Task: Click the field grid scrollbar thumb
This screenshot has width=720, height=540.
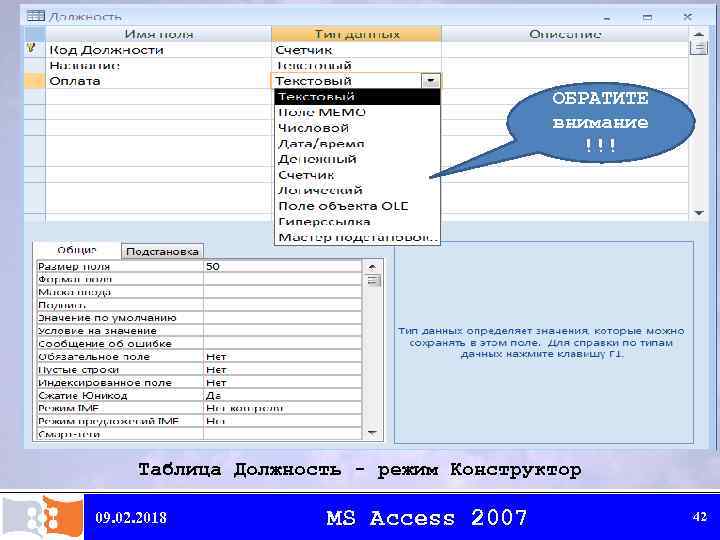Action: (x=699, y=47)
